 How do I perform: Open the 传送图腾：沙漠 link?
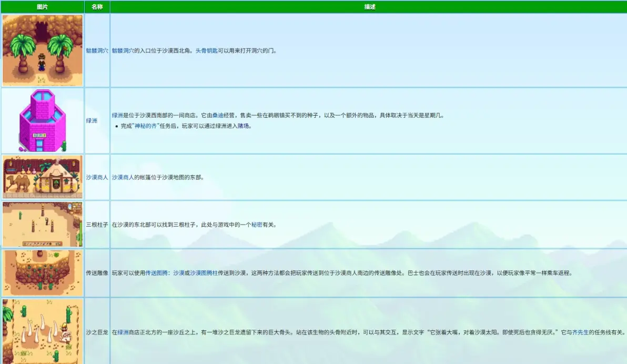click(x=165, y=273)
